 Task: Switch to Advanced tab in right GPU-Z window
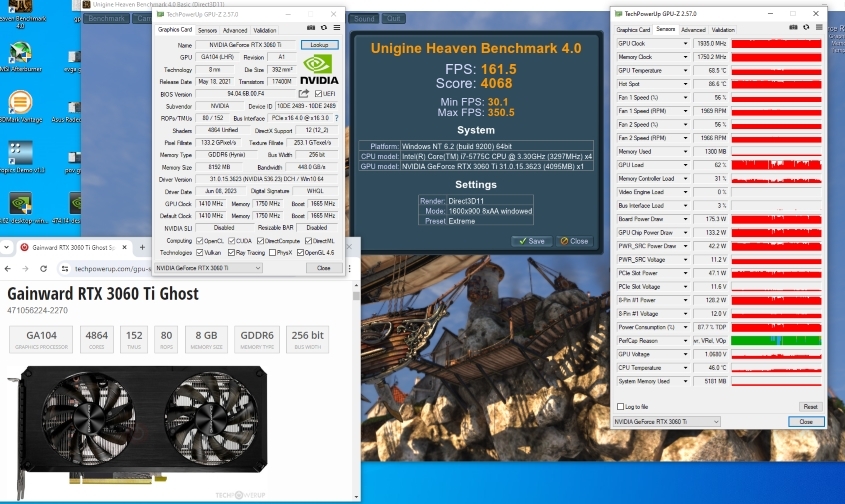tap(693, 30)
